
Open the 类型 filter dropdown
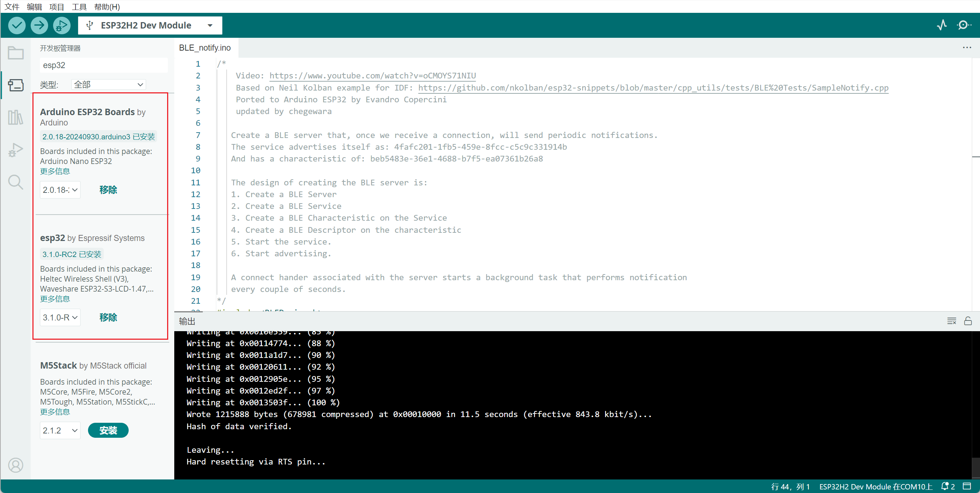[x=108, y=84]
